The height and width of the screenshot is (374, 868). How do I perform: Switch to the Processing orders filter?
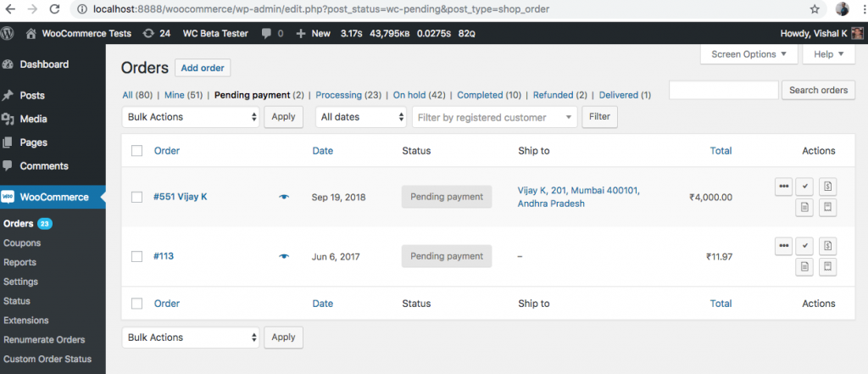[x=339, y=95]
